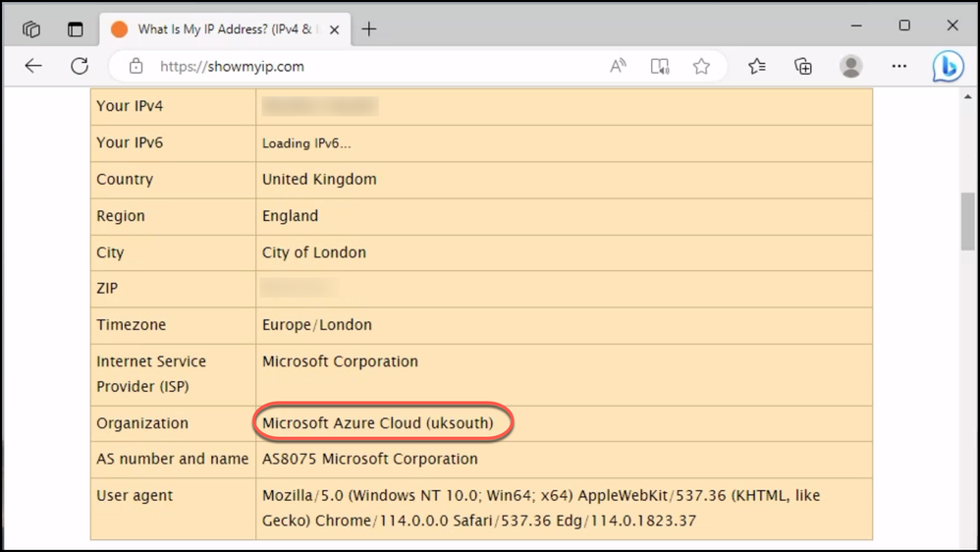Image resolution: width=980 pixels, height=552 pixels.
Task: Add this page to favorites star
Action: (701, 66)
